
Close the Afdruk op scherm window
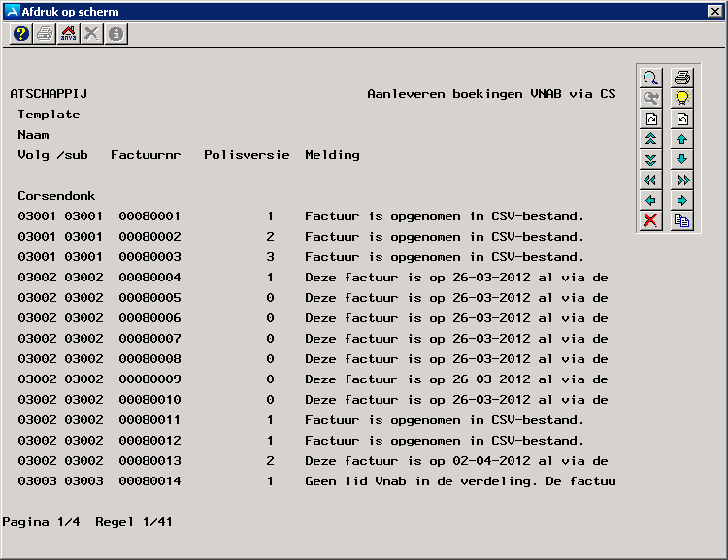(714, 11)
